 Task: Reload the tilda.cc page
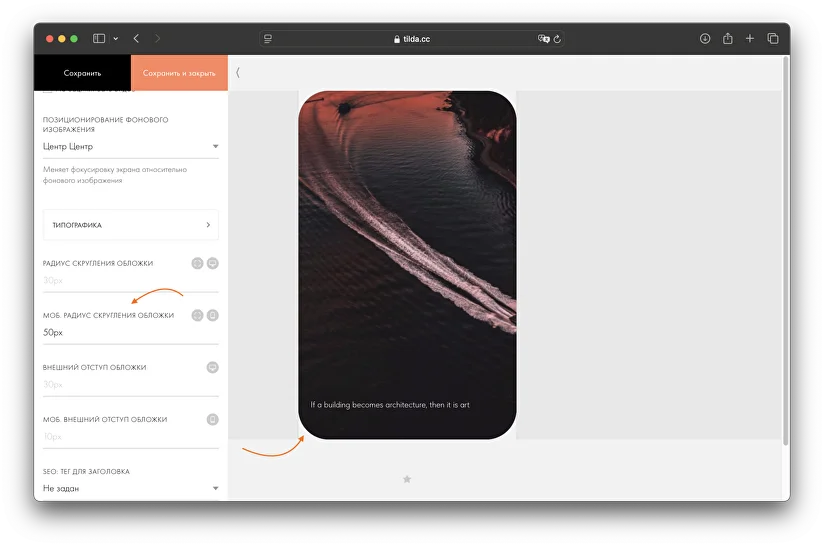[x=557, y=39]
